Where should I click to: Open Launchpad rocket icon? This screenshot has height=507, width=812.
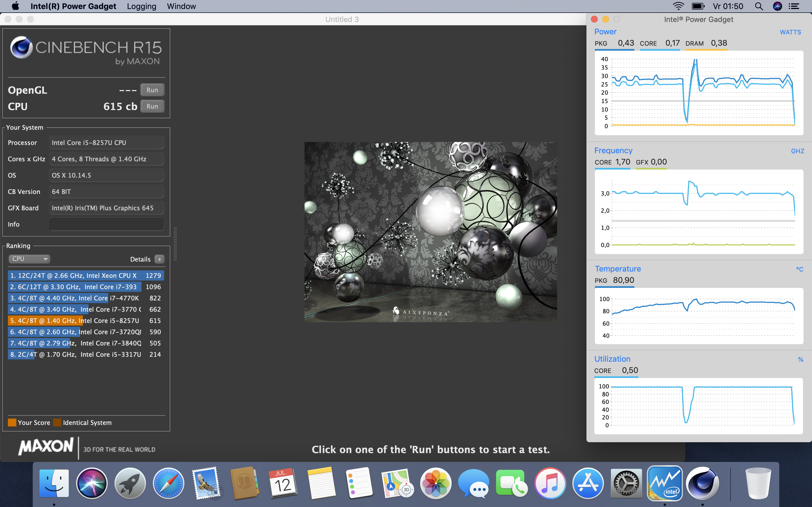tap(130, 483)
